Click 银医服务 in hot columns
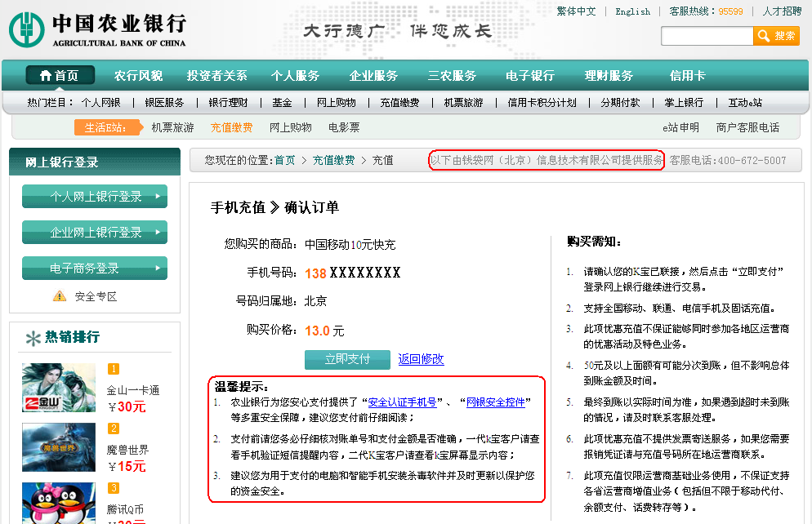This screenshot has width=812, height=524. (164, 102)
